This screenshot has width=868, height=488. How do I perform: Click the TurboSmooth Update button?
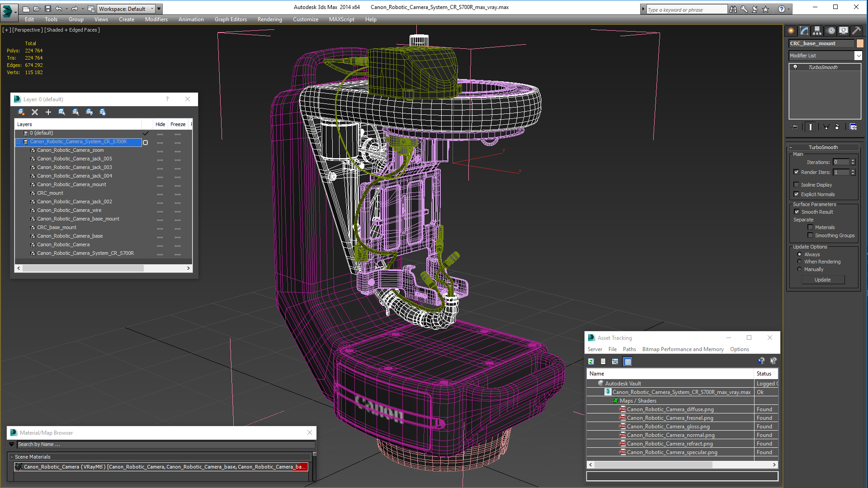pyautogui.click(x=822, y=280)
